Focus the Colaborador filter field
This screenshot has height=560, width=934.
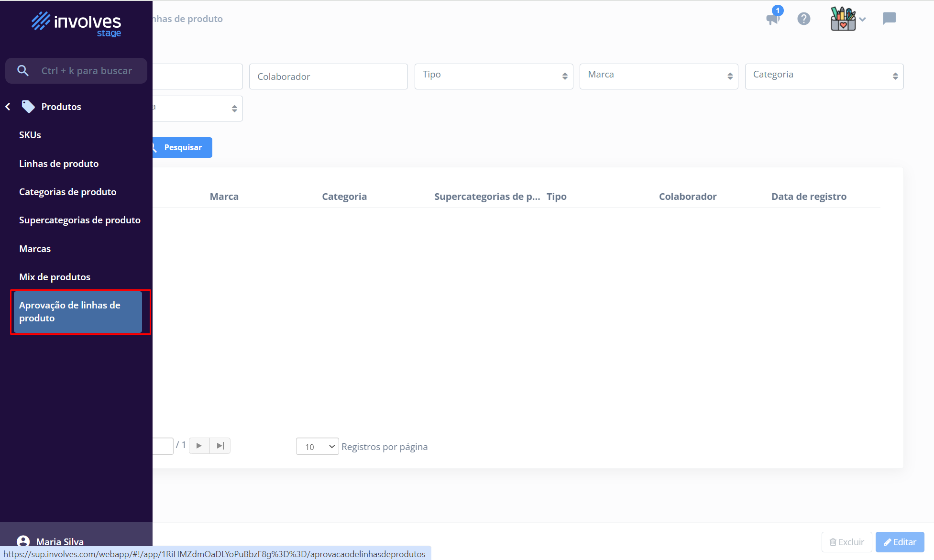[328, 77]
